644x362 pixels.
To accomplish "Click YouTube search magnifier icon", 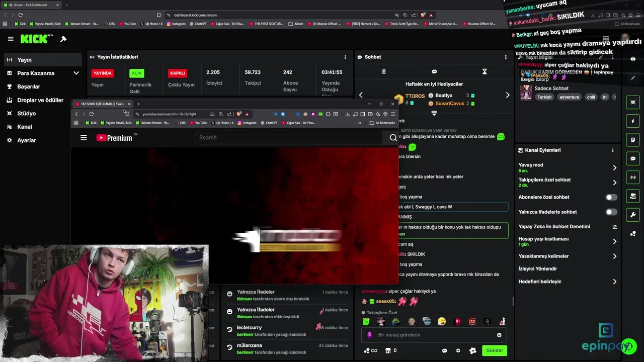I will (393, 137).
